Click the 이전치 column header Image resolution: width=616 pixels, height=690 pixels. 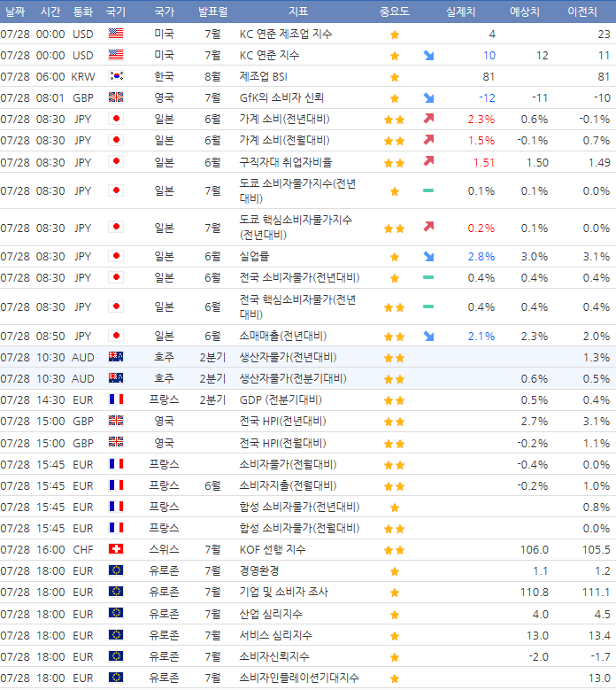pyautogui.click(x=582, y=12)
